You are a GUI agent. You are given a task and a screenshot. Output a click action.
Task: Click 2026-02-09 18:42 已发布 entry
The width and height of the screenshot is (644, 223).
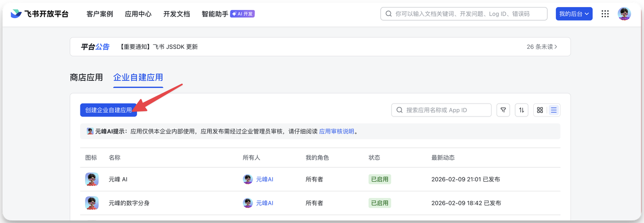[x=465, y=203]
